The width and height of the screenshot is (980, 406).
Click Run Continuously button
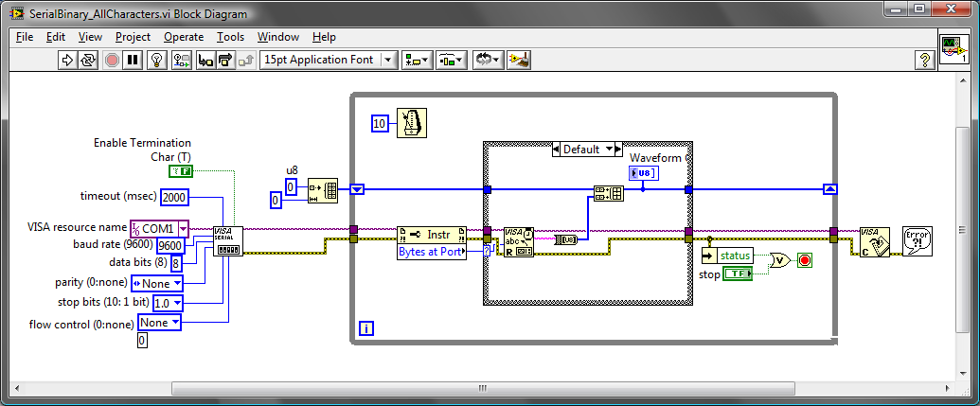[x=89, y=60]
